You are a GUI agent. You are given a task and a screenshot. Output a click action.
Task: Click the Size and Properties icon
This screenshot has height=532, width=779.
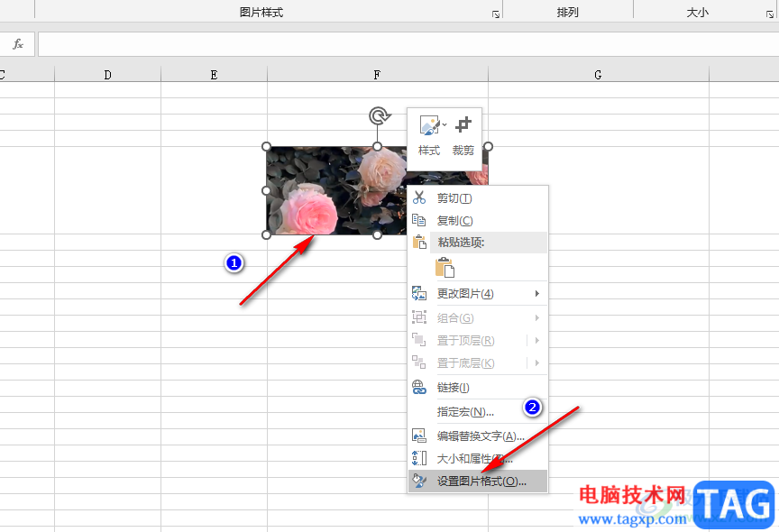[419, 457]
